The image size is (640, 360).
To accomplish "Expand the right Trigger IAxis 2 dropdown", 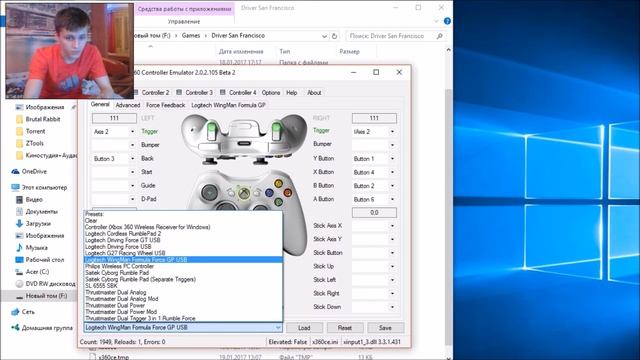I will [x=392, y=131].
